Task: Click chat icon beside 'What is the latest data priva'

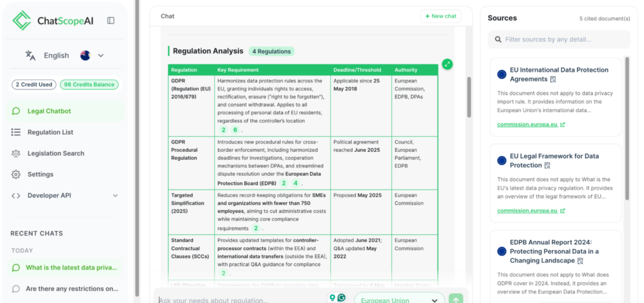Action: tap(16, 268)
